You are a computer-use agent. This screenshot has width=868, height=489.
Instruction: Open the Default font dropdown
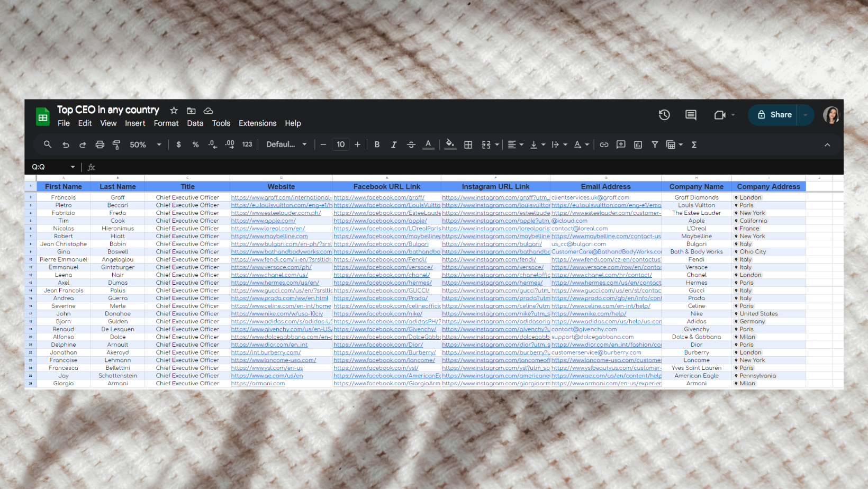point(286,144)
